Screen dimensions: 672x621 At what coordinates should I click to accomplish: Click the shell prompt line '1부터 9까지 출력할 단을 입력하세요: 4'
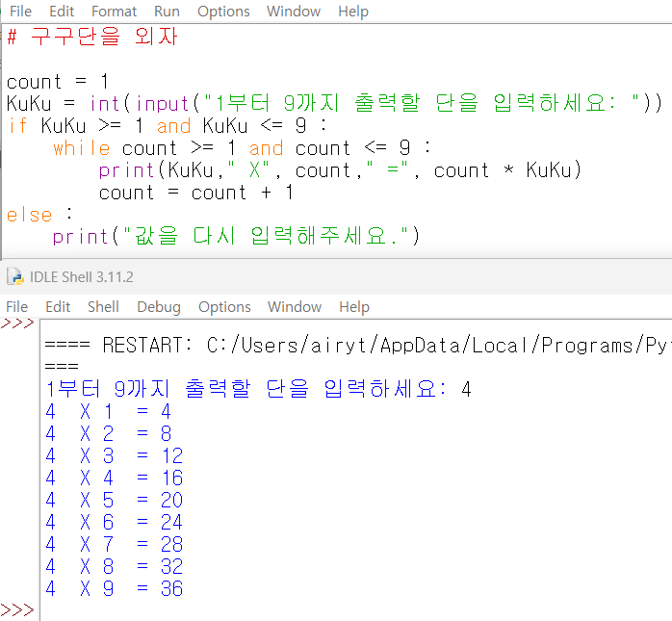258,389
